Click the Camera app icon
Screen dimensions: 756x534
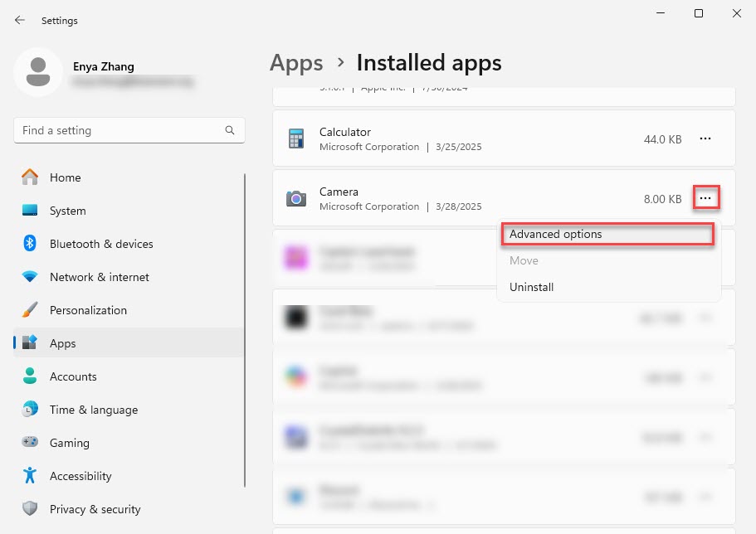[x=296, y=199]
